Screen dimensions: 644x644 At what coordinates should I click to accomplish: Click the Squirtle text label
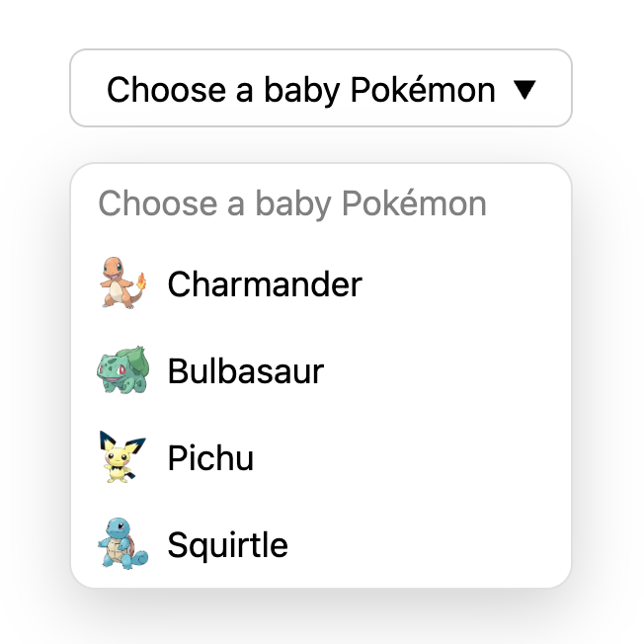(227, 544)
